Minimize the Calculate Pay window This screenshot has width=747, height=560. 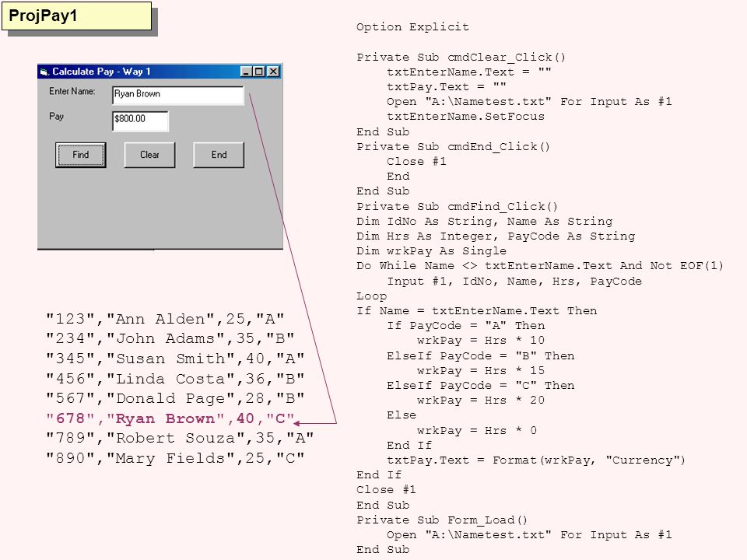pos(247,72)
